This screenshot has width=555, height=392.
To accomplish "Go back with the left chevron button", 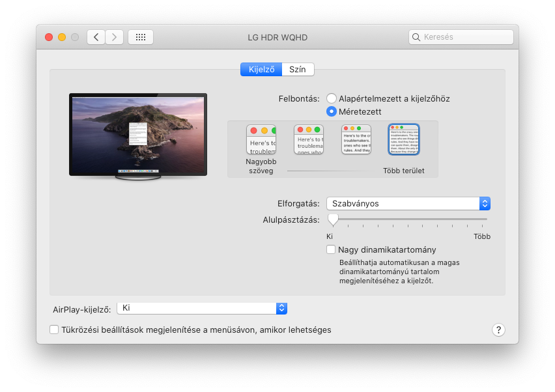I will pos(96,37).
